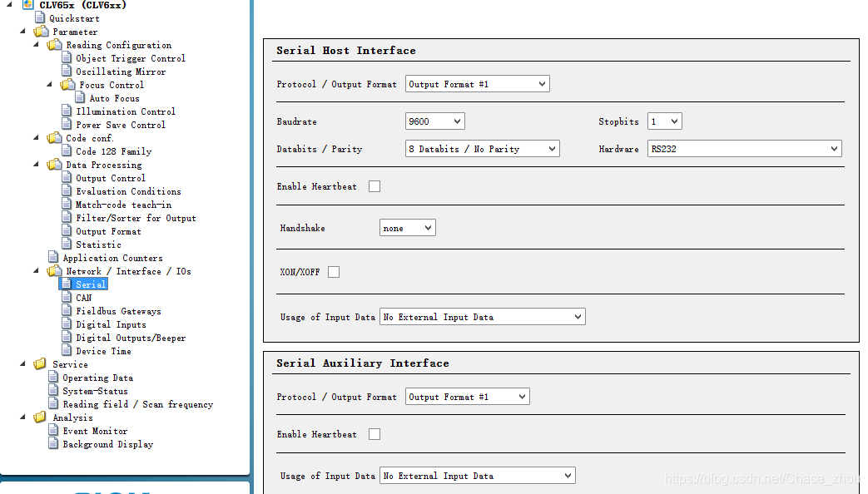Click the Power Save Control page icon
Screen dimensions: 868x494
[67, 124]
